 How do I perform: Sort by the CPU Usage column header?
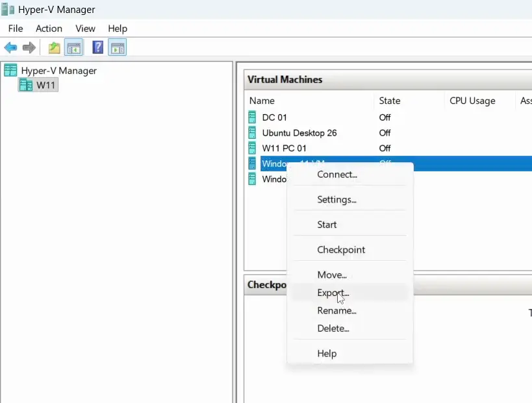click(x=472, y=101)
